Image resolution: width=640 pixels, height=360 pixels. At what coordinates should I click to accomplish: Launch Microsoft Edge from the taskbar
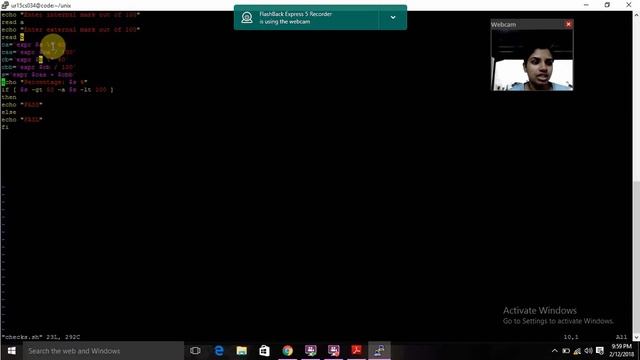click(219, 351)
